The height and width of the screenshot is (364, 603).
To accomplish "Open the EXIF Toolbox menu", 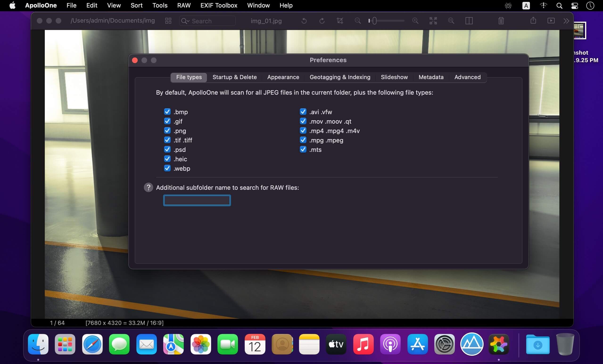I will pos(219,5).
